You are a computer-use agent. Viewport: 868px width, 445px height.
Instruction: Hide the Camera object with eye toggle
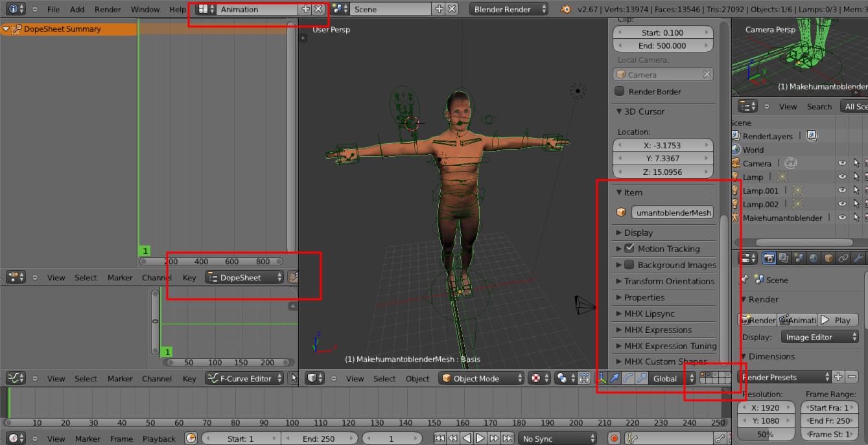[x=842, y=163]
